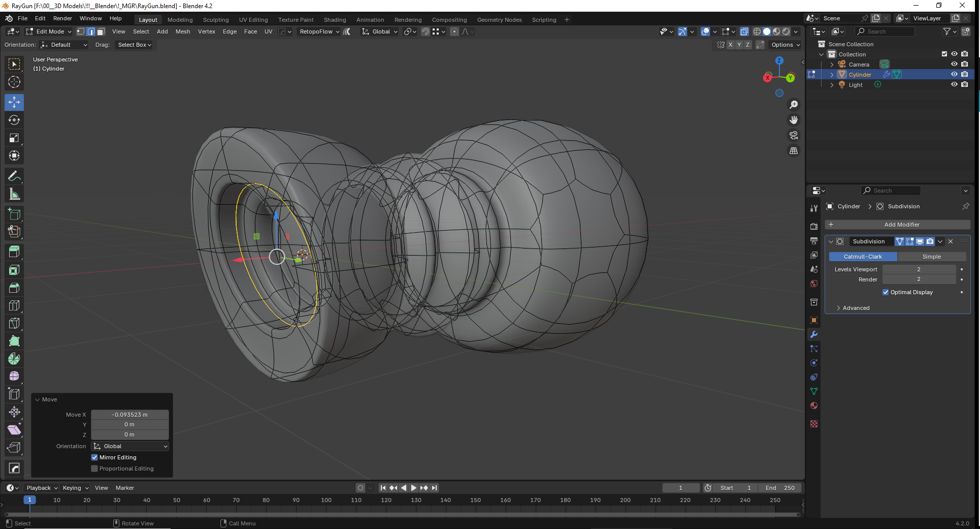Screen dimensions: 980x529
Task: Select the Measure tool
Action: pyautogui.click(x=14, y=194)
